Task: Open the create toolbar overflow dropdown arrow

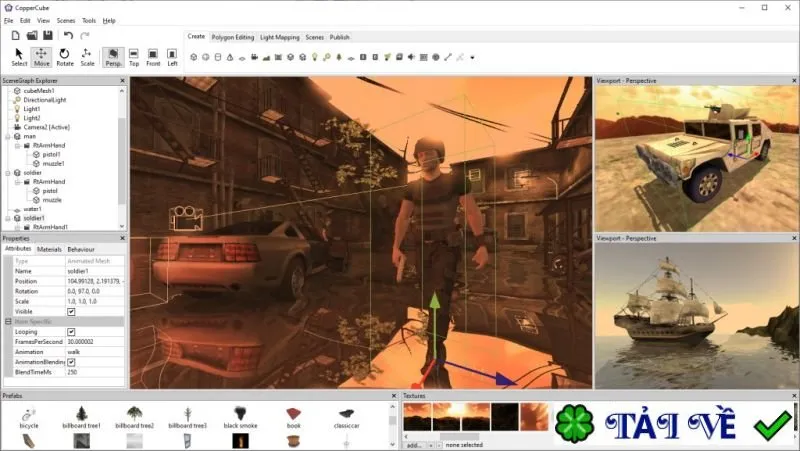Action: (472, 58)
